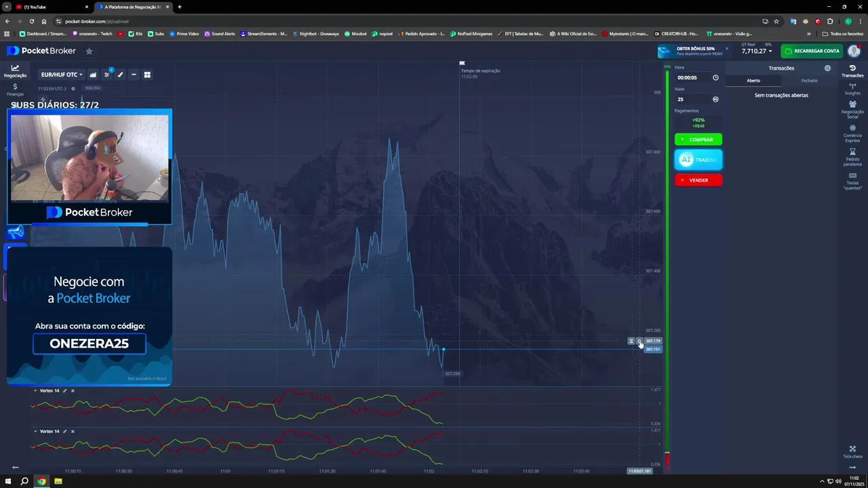Open the Windows Start menu

[x=8, y=481]
